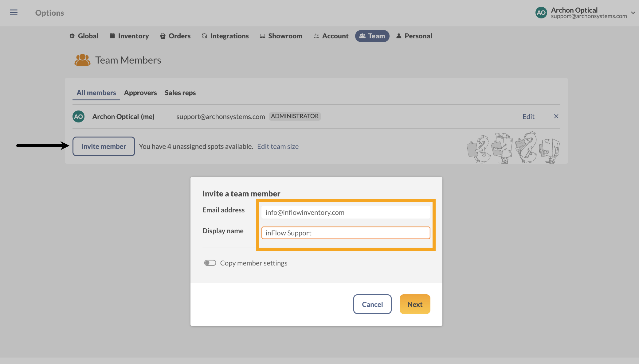The image size is (639, 364).
Task: Switch to the Global options tab
Action: pyautogui.click(x=84, y=36)
